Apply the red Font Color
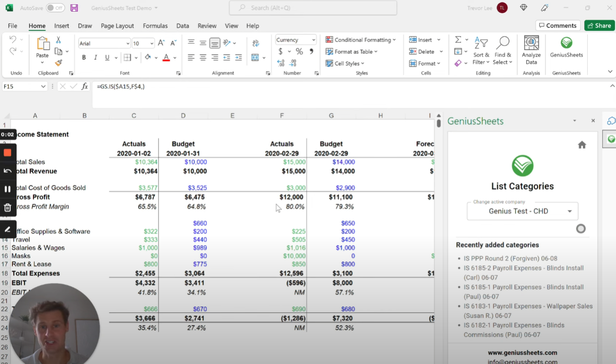Screen dimensions: 616x364 point(166,58)
